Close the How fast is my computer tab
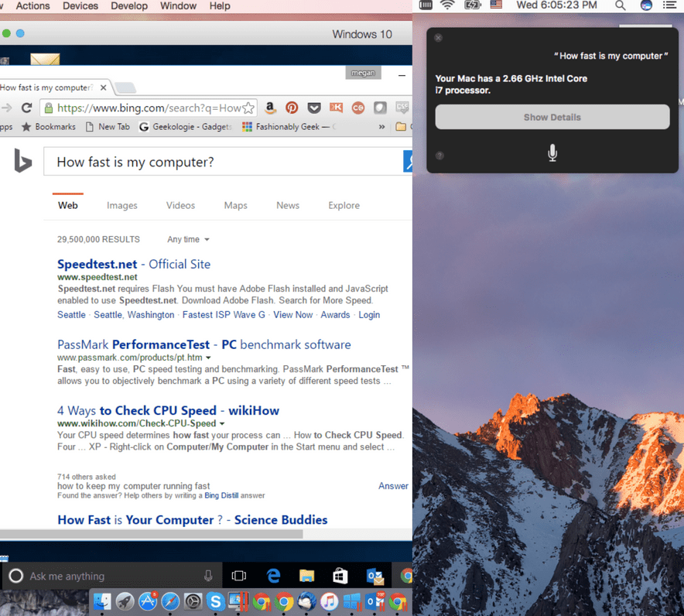This screenshot has height=616, width=684. 104,87
